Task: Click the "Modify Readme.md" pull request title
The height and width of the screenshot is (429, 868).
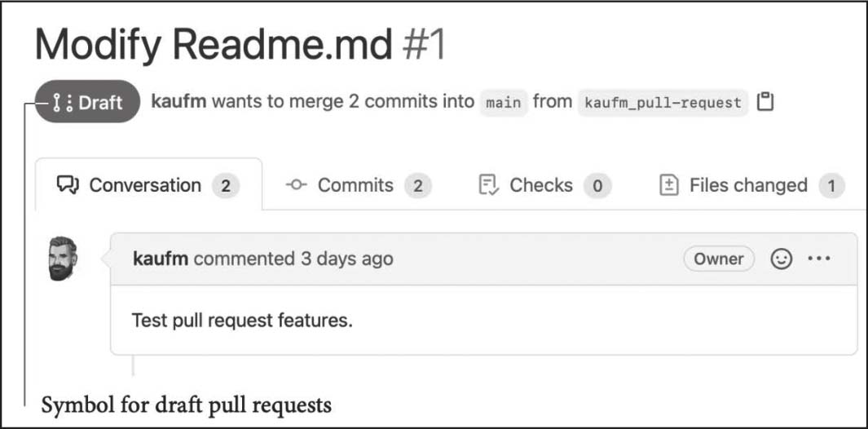Action: coord(214,45)
